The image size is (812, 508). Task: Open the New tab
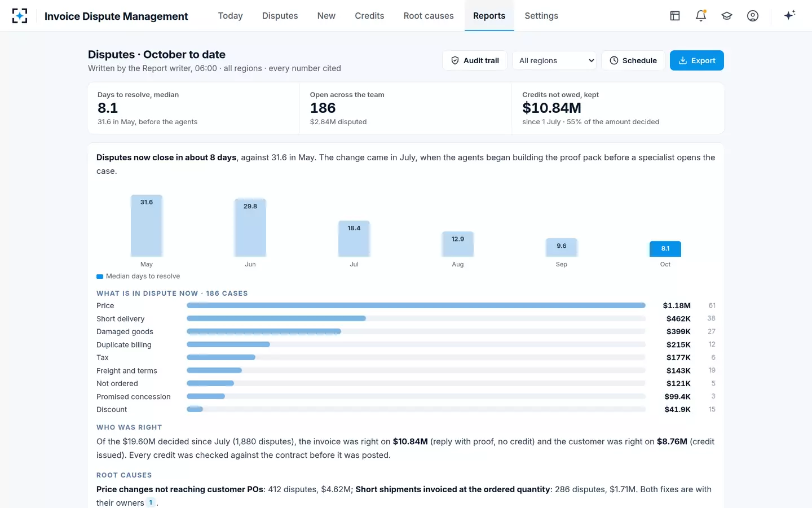click(x=326, y=16)
